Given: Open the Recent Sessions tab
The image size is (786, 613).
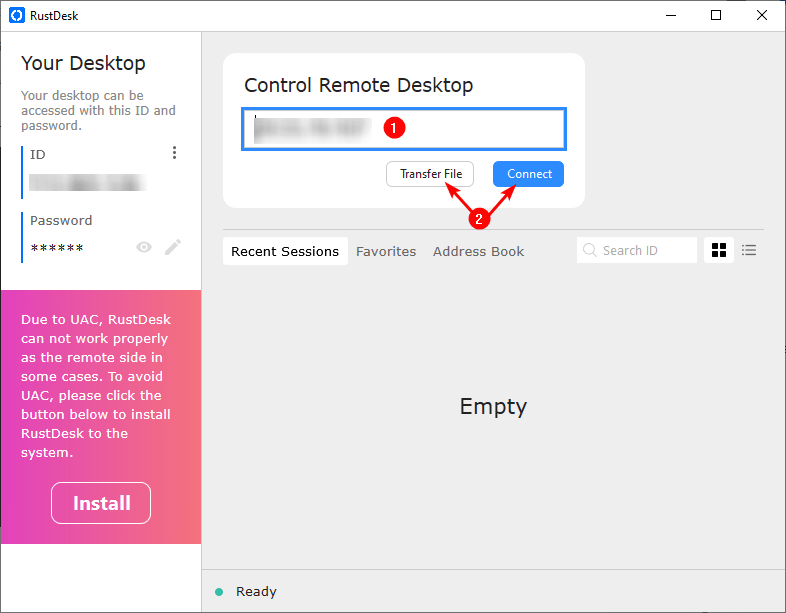Looking at the screenshot, I should (285, 251).
